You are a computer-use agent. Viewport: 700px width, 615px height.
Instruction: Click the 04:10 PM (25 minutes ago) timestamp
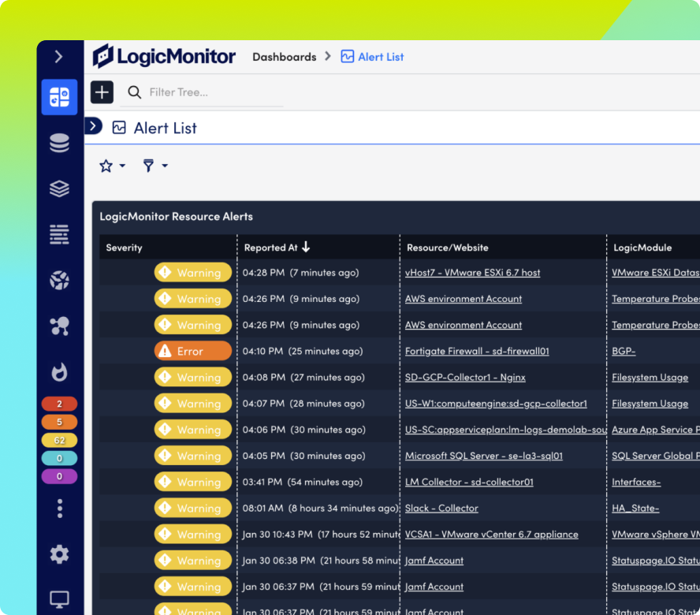pos(303,351)
